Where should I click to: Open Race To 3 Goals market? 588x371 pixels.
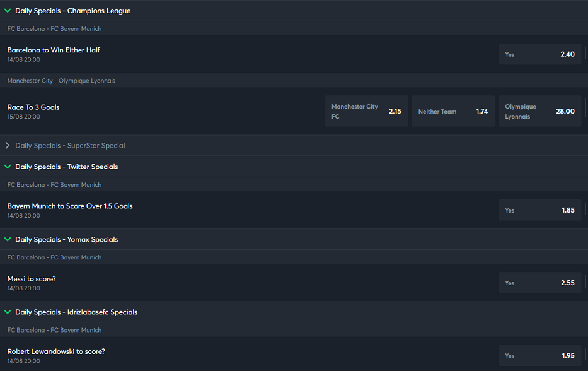coord(33,107)
